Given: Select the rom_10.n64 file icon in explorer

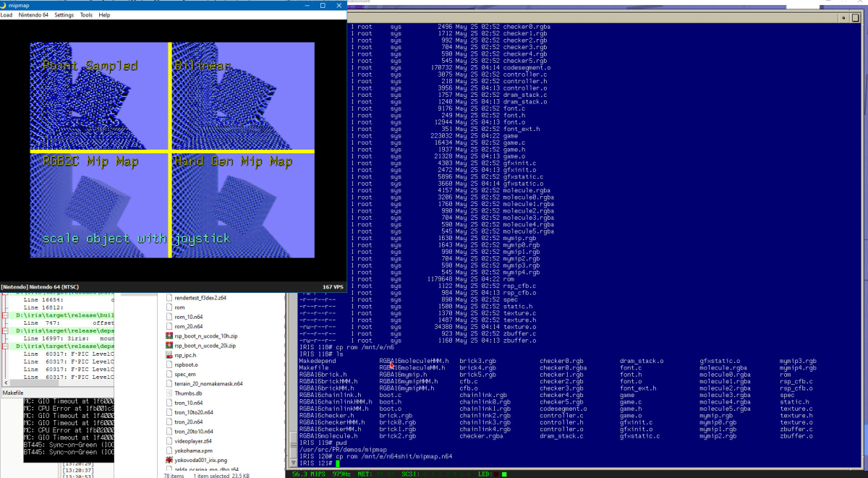Looking at the screenshot, I should tap(169, 317).
